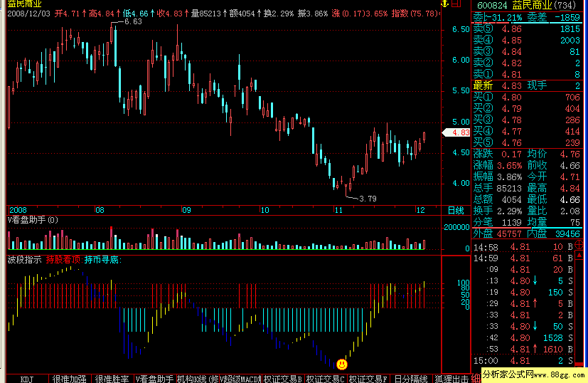Click the 11 month marker on the time axis
This screenshot has height=383, width=588.
point(338,210)
